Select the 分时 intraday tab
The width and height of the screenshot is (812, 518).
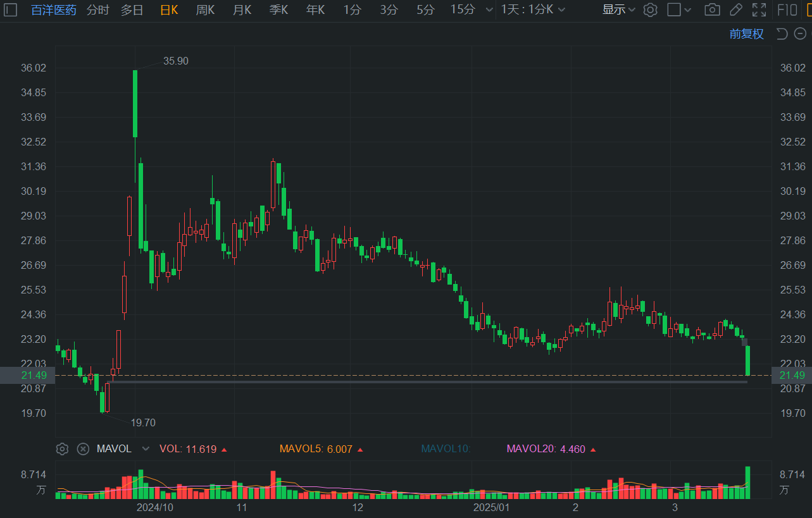[97, 10]
